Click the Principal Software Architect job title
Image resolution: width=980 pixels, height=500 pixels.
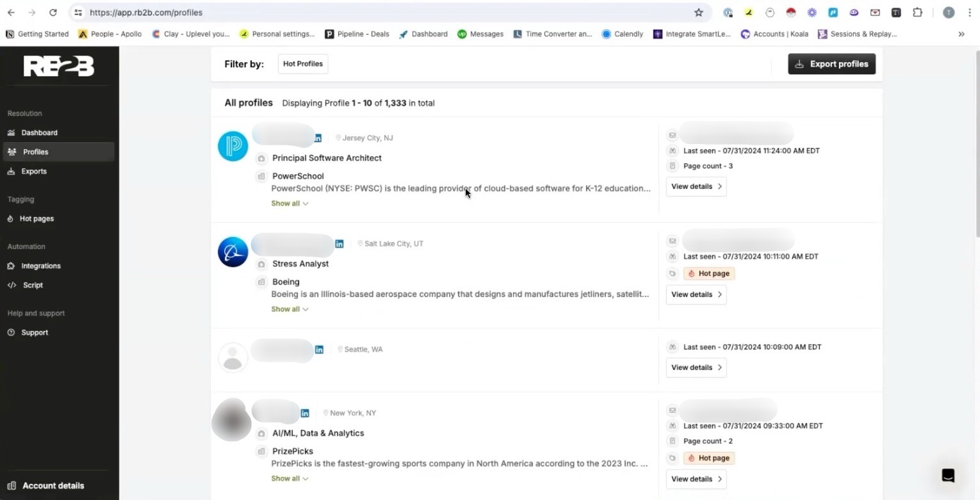click(327, 158)
